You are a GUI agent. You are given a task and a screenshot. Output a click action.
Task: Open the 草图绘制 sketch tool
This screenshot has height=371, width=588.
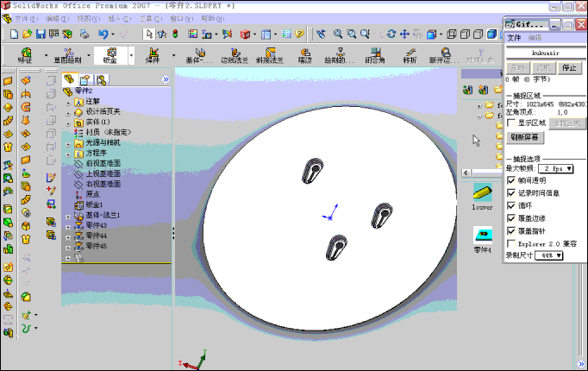66,55
